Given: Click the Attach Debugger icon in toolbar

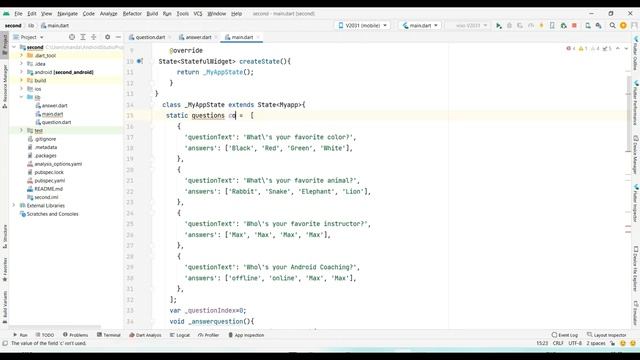Looking at the screenshot, I should [564, 25].
